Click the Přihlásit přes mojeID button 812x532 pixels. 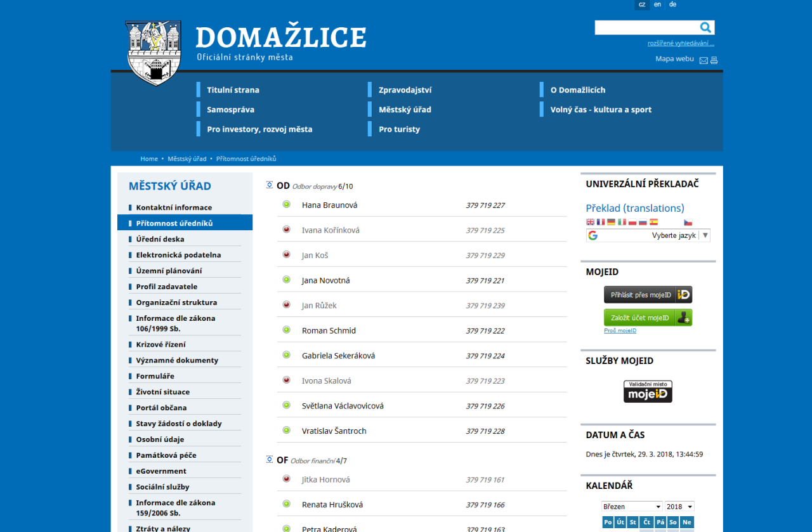click(648, 295)
